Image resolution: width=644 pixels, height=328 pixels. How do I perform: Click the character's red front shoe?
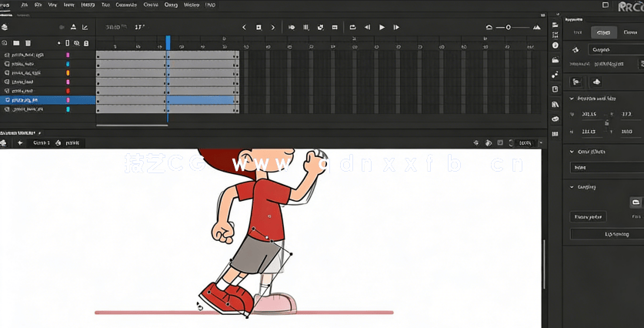pos(227,299)
